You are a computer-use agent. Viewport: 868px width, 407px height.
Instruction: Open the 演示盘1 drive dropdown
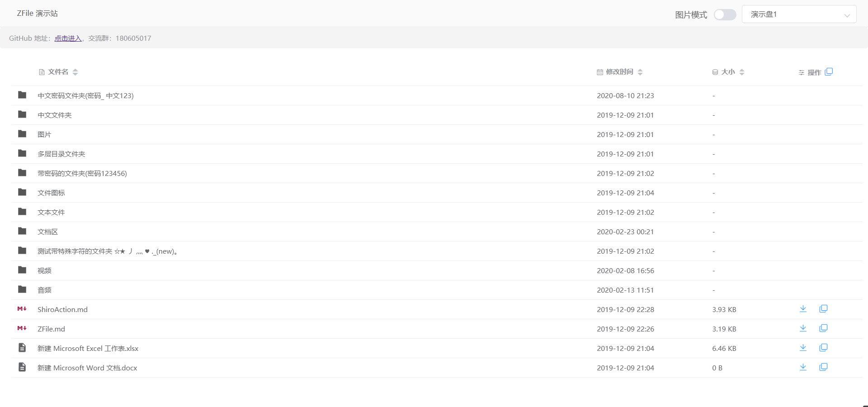click(799, 14)
